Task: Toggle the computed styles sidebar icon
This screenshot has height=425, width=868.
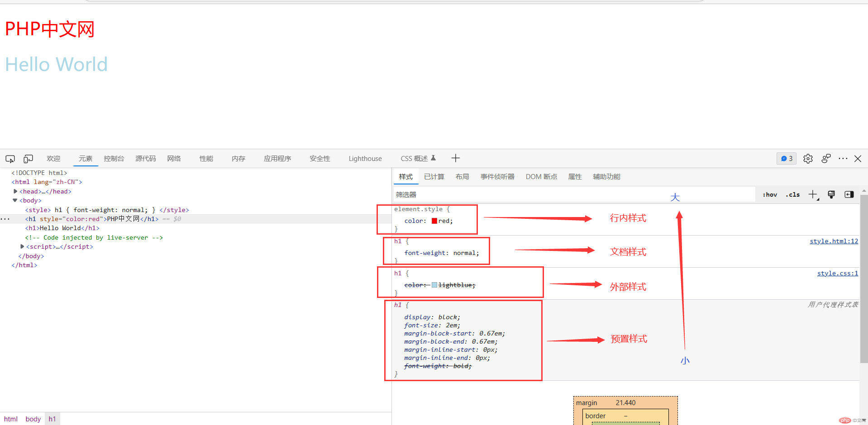Action: (x=849, y=194)
